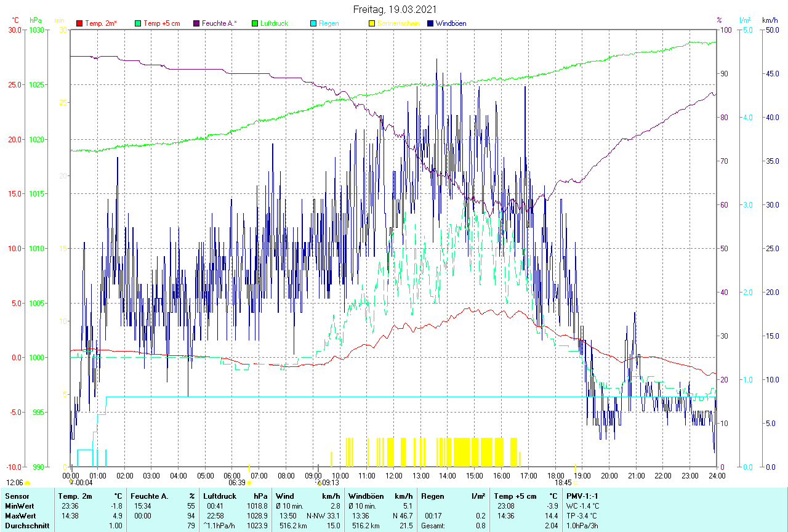
Task: Click the minimum temperature value -1.8
Action: click(117, 506)
